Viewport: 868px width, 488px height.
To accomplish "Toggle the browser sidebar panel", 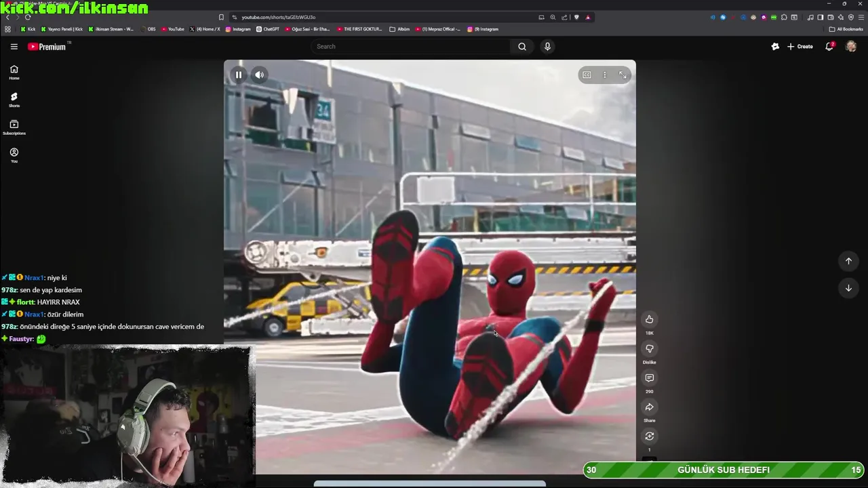I will coord(820,17).
